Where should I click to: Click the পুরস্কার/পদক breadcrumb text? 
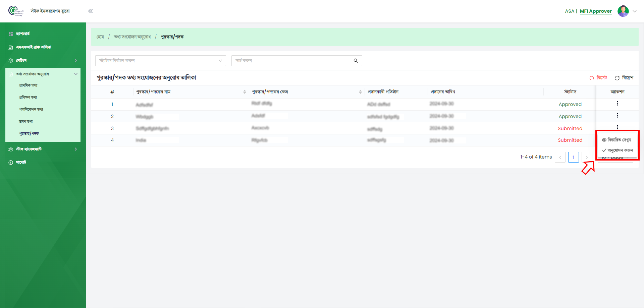(172, 37)
